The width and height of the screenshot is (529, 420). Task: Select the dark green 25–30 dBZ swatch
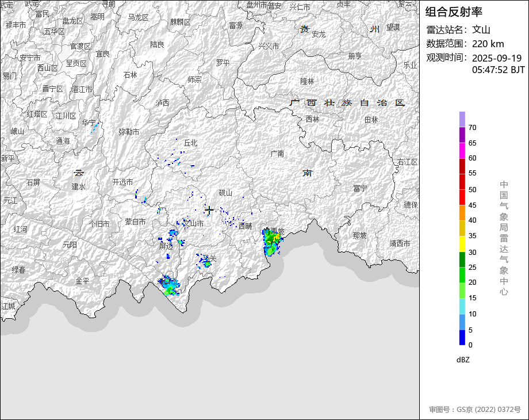coord(462,259)
